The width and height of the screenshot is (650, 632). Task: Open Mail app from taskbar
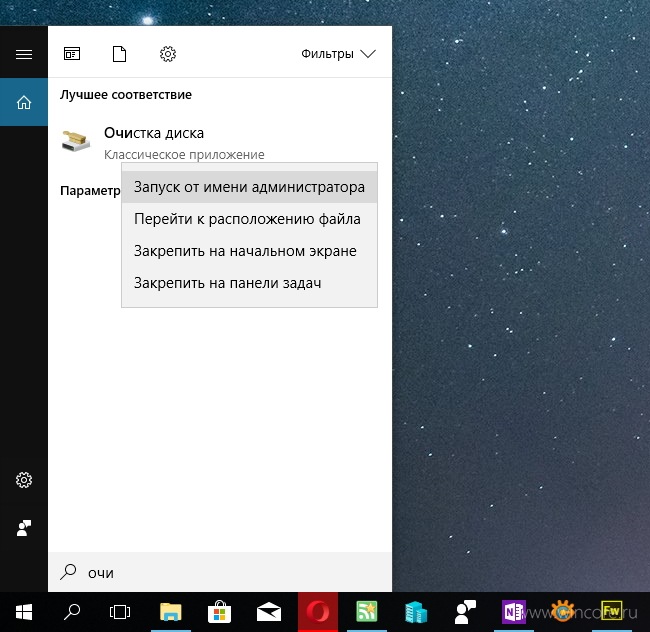point(269,612)
